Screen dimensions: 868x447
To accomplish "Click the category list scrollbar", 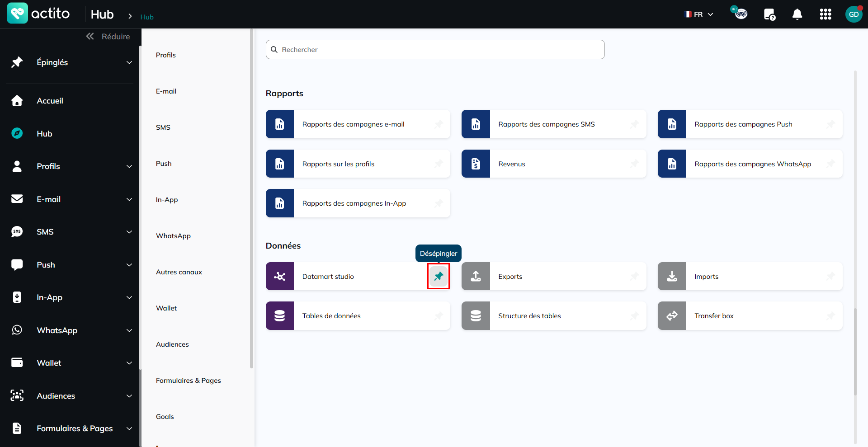I will 251,199.
